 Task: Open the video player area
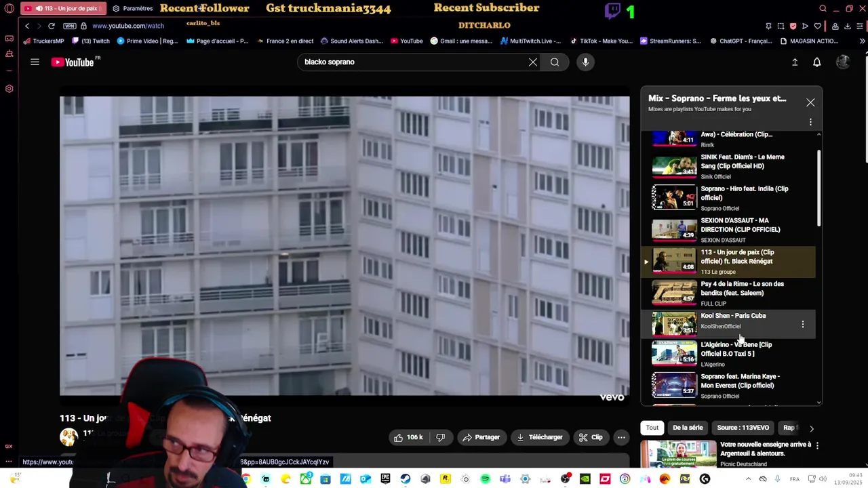click(344, 246)
